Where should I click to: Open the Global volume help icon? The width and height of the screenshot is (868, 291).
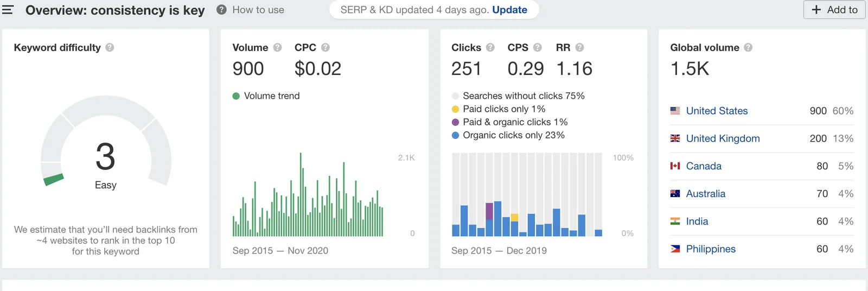tap(748, 47)
